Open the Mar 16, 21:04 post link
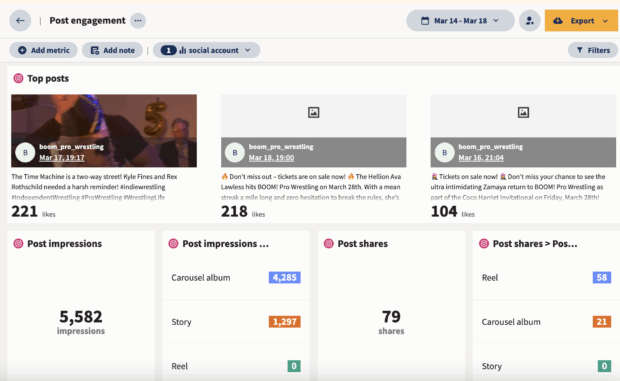This screenshot has height=381, width=620. click(481, 158)
